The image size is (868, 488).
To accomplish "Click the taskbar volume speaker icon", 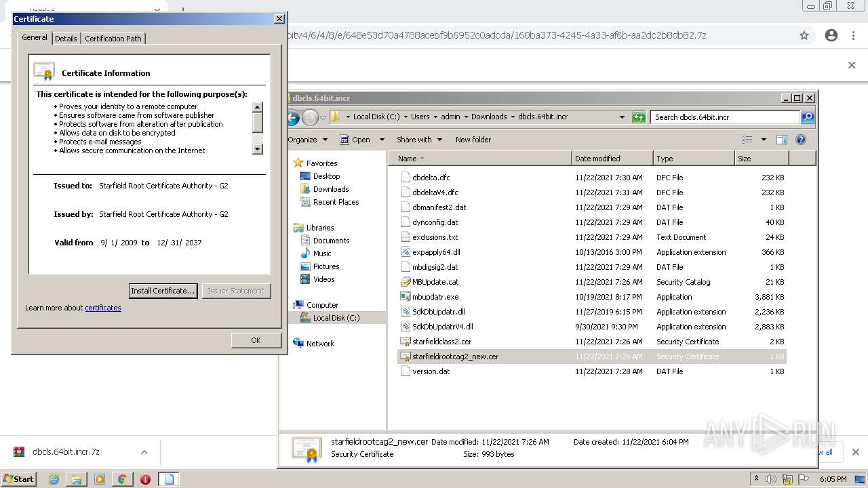I will (770, 479).
